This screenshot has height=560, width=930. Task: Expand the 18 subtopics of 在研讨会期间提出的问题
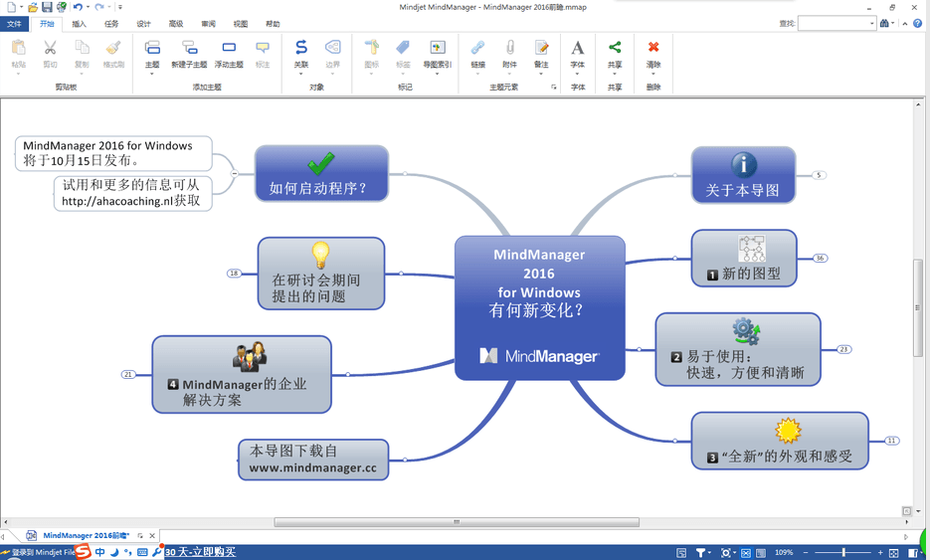pyautogui.click(x=235, y=274)
